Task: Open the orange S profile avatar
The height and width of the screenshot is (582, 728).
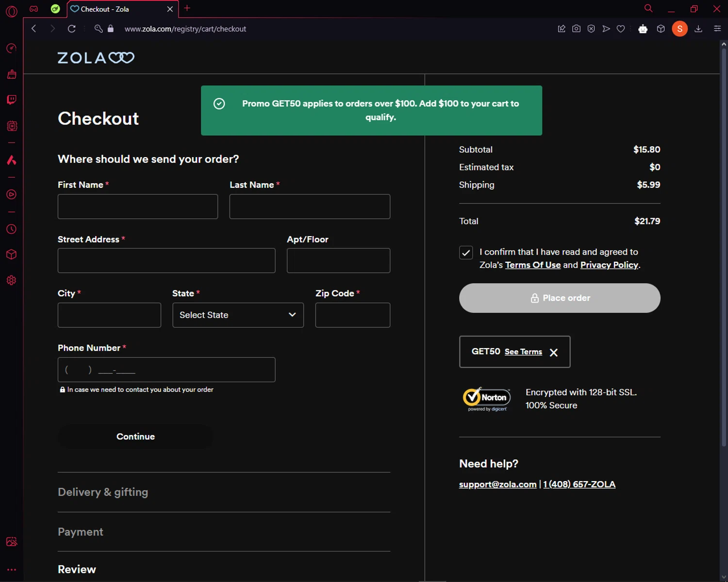Action: [679, 29]
